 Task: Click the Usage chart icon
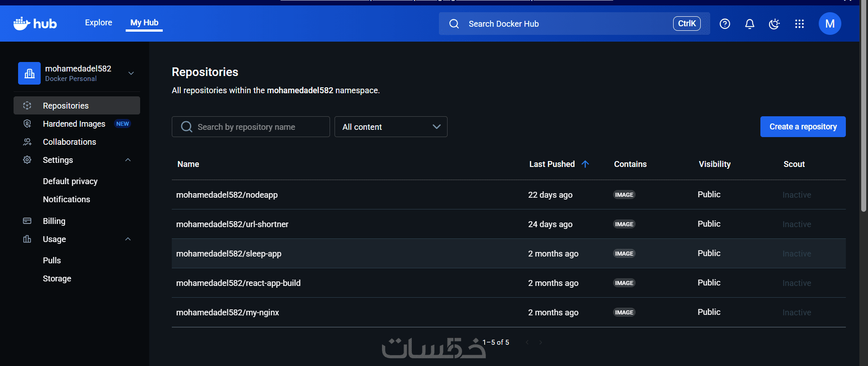(x=27, y=239)
